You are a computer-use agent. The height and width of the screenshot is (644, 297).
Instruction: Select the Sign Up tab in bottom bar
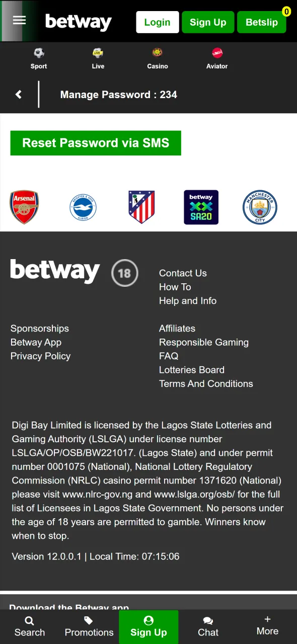click(148, 625)
